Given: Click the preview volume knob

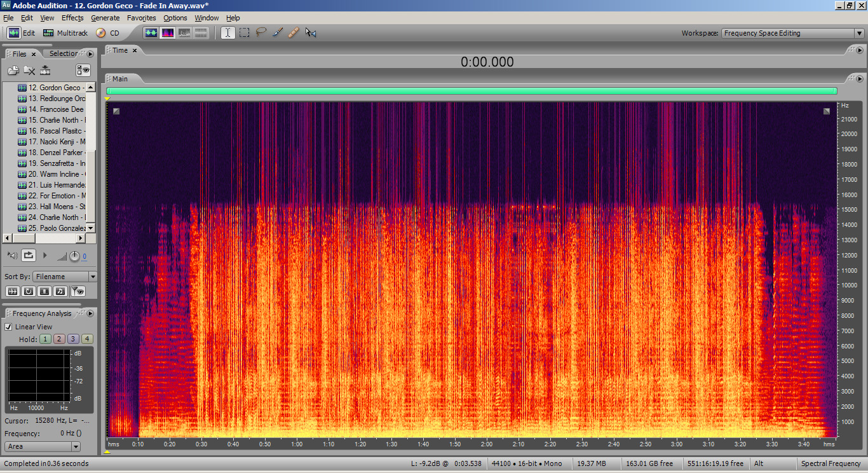Looking at the screenshot, I should coord(74,256).
